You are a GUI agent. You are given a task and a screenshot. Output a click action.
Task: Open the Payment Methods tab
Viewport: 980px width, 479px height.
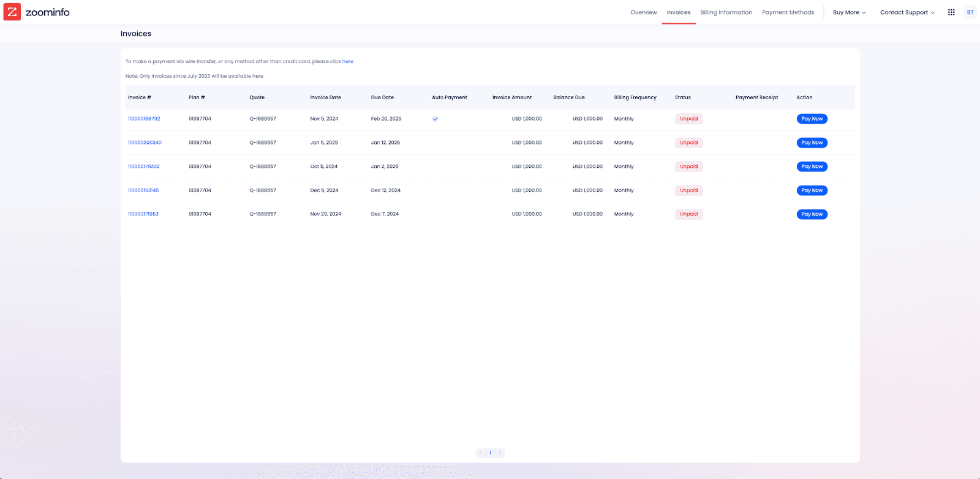(x=788, y=12)
